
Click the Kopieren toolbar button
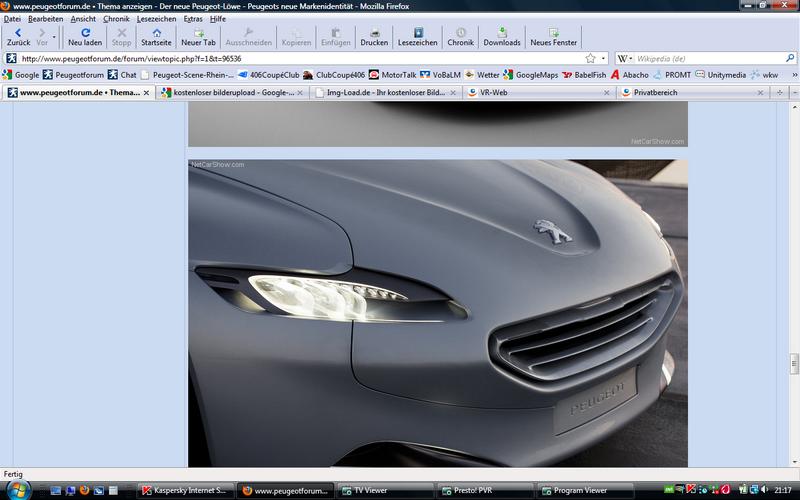(296, 37)
